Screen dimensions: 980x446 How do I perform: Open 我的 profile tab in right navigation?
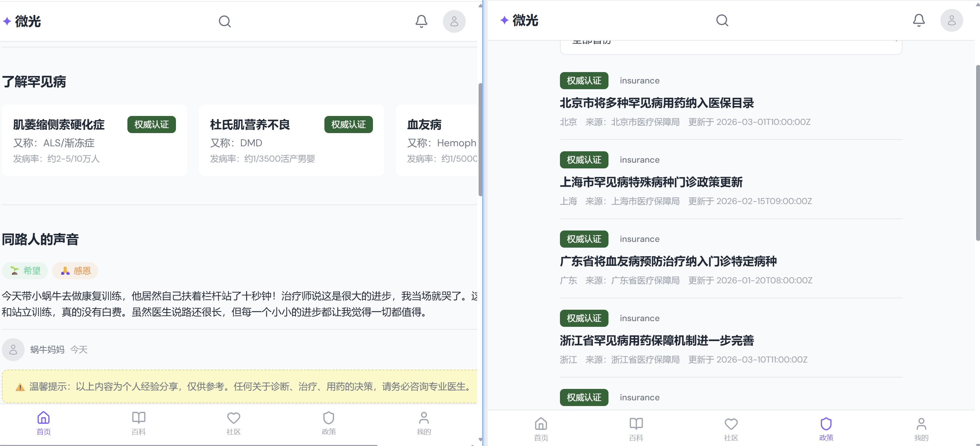[x=921, y=429]
